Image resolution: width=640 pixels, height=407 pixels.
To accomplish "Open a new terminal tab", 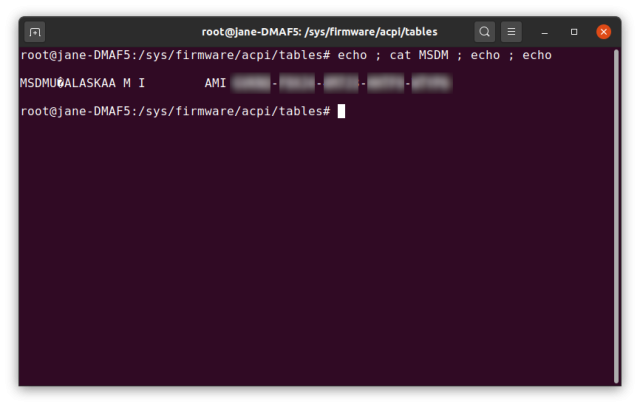I will 35,32.
